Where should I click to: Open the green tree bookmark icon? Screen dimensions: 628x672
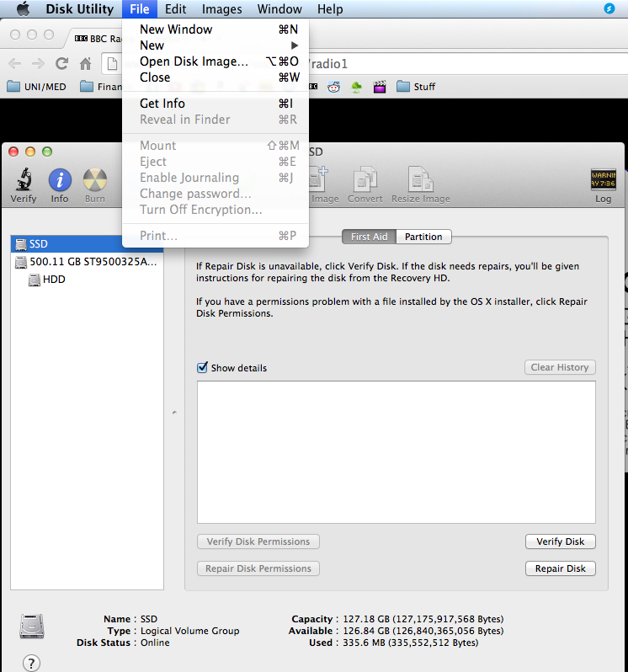coord(356,87)
